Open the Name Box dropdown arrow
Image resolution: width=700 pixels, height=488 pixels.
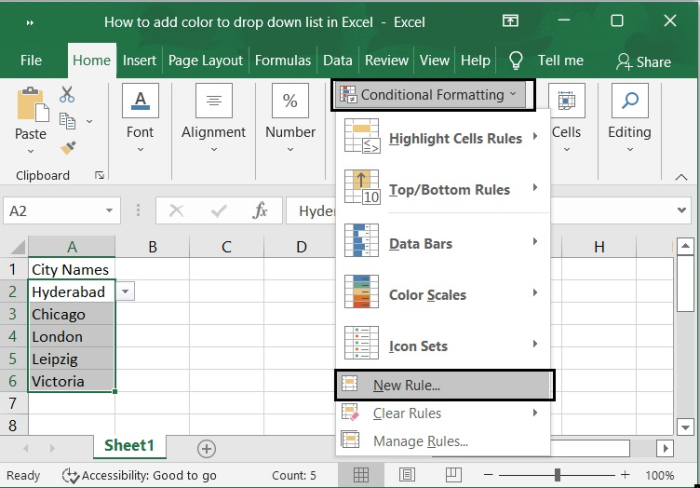pos(109,211)
